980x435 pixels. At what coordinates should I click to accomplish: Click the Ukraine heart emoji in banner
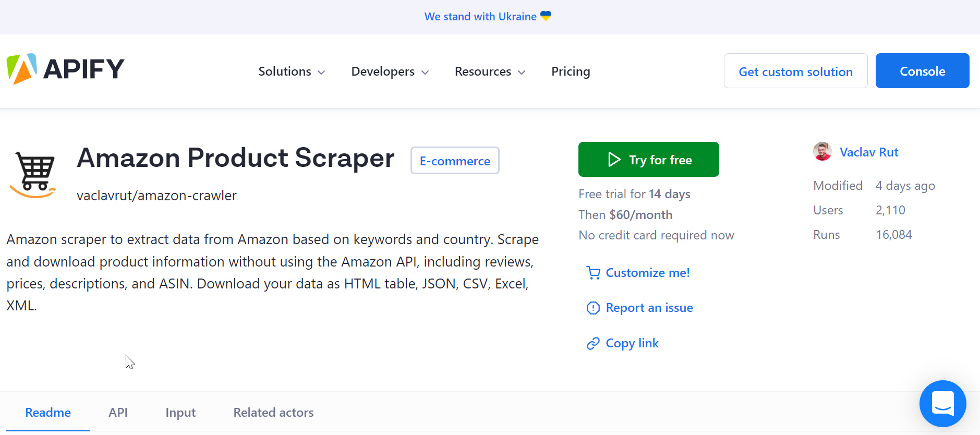tap(546, 16)
